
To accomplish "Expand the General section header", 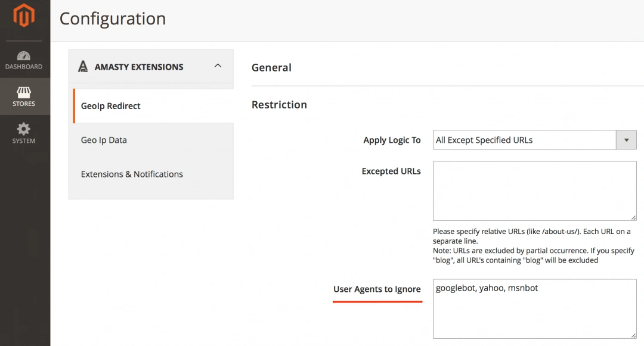I will [x=271, y=67].
